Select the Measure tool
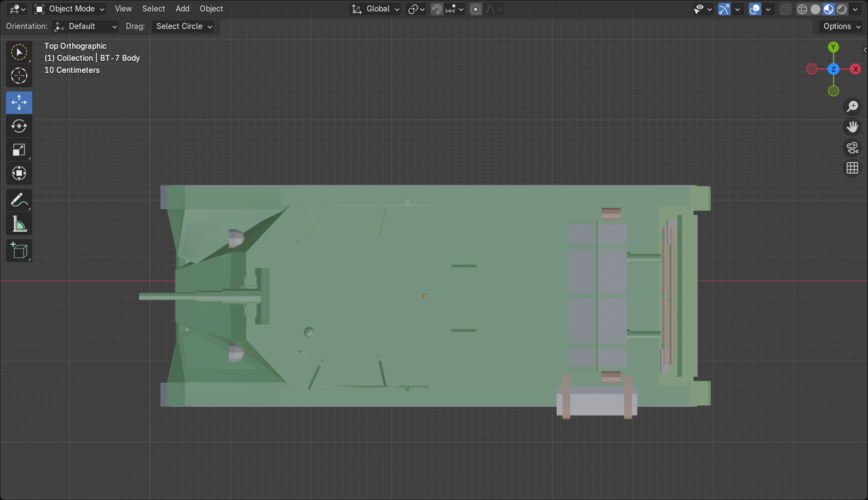 (x=19, y=223)
